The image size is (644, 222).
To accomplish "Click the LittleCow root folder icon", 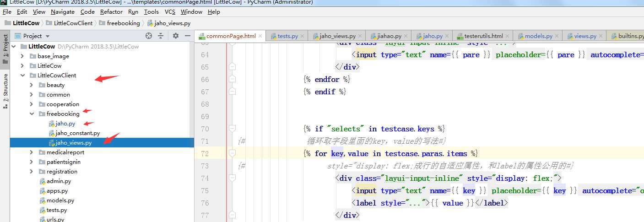I will (24, 47).
